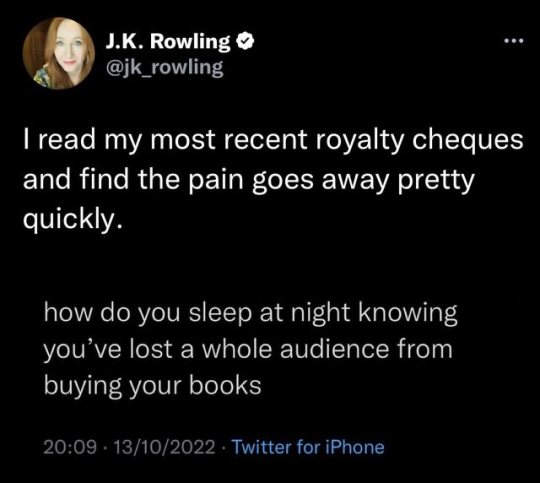Select the first line mentioning royalty cheques
The height and width of the screenshot is (483, 540).
click(273, 141)
